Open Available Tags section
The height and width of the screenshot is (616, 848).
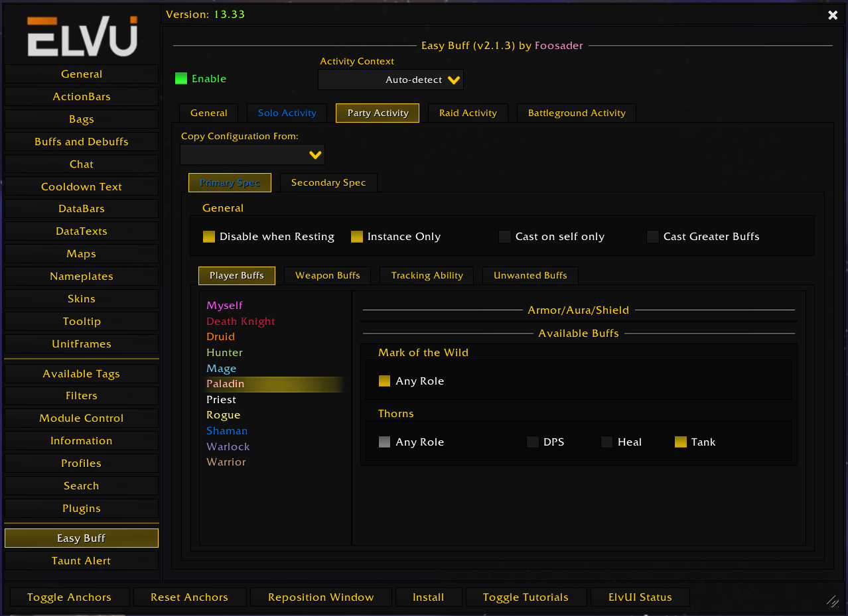pyautogui.click(x=82, y=374)
